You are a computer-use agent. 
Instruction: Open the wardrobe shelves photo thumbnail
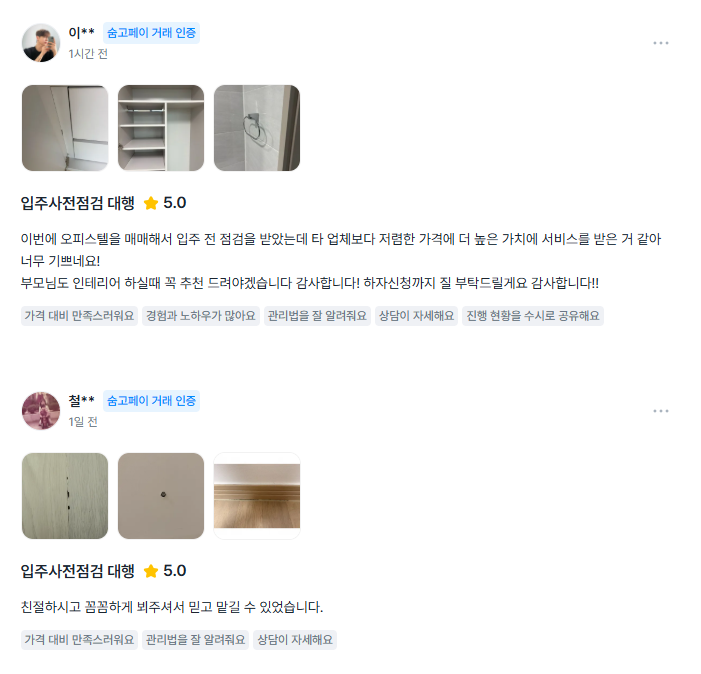coord(161,128)
